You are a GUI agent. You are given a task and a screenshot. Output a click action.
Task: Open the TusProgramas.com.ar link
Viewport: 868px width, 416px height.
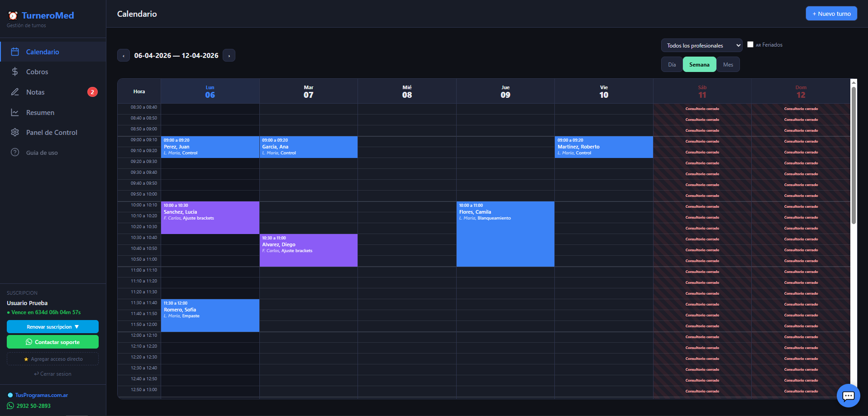tap(42, 395)
